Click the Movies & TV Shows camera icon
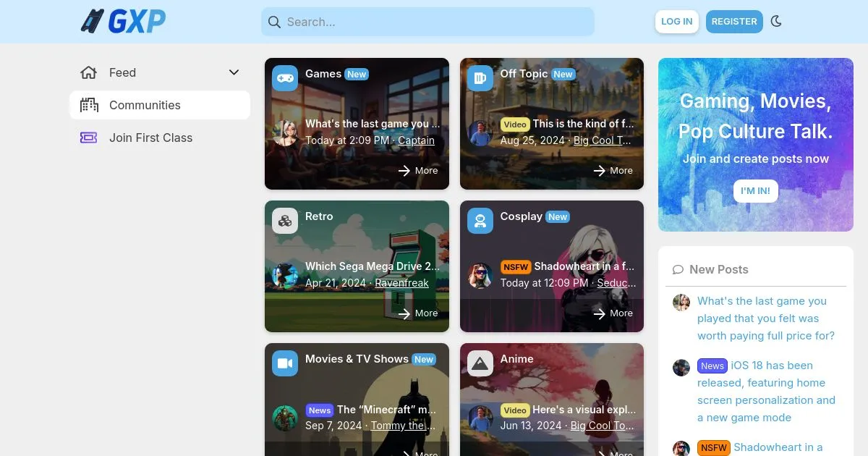 tap(285, 363)
